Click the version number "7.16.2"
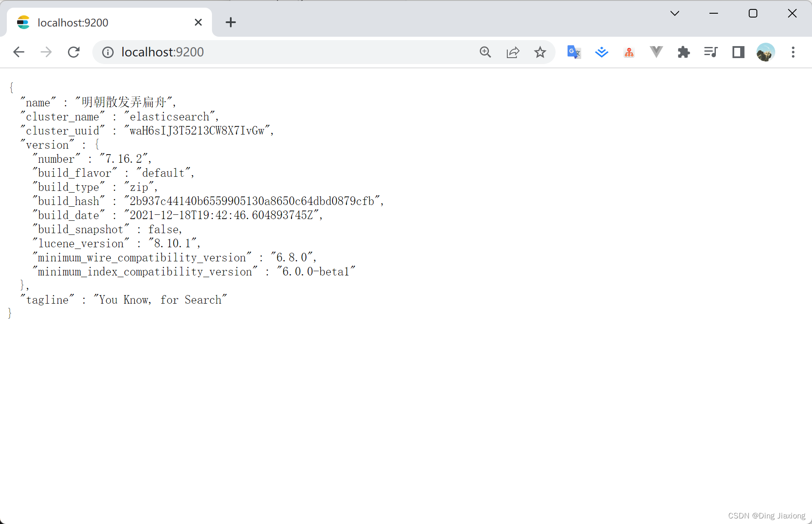Image resolution: width=812 pixels, height=524 pixels. pos(124,159)
